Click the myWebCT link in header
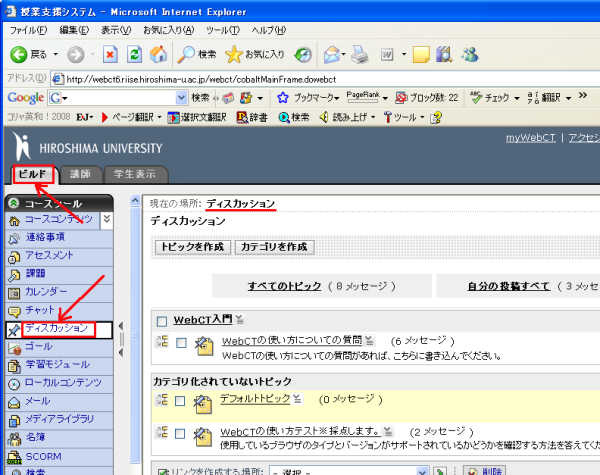 point(530,138)
